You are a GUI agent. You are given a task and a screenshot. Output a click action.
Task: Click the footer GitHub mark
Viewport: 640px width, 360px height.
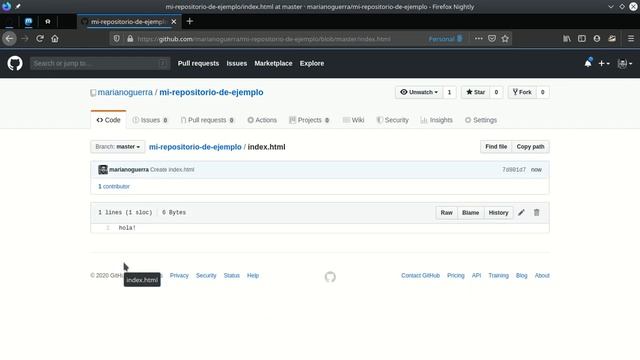pos(330,277)
